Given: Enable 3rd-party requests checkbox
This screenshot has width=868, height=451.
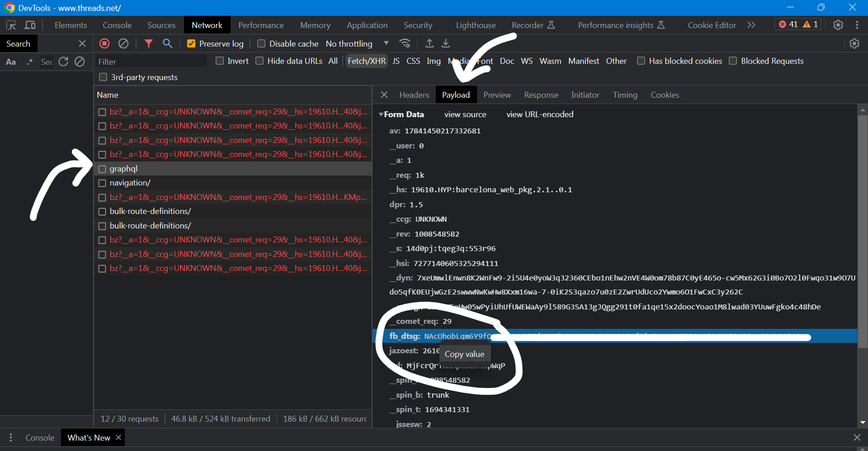Looking at the screenshot, I should (x=103, y=77).
